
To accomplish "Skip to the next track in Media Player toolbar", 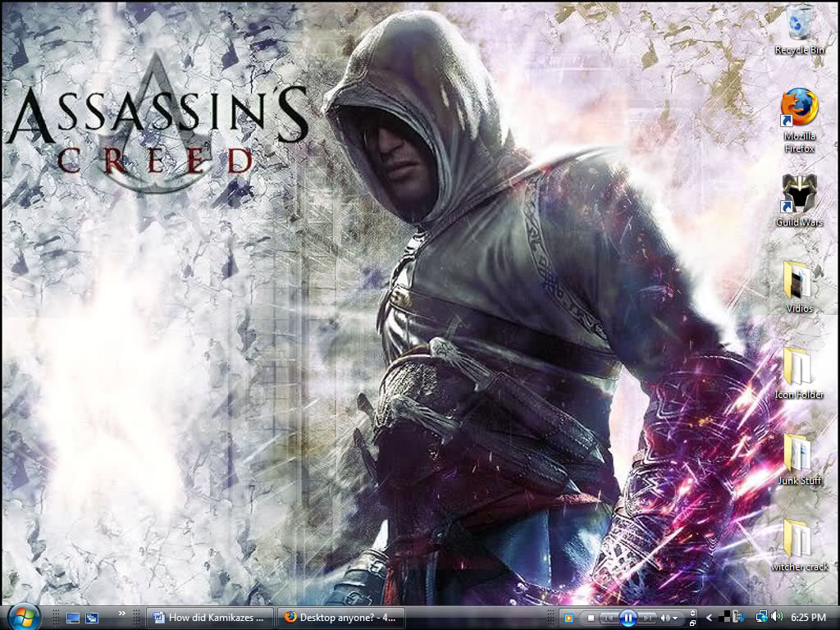I will tap(646, 619).
